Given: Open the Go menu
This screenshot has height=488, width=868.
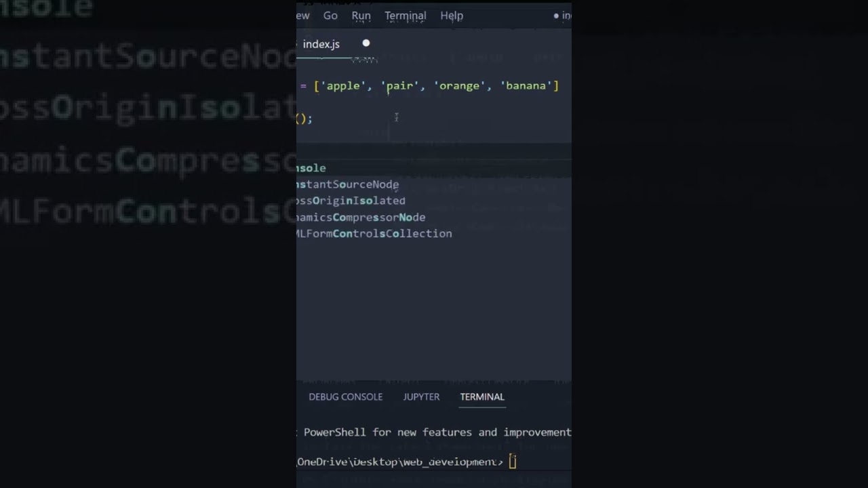Looking at the screenshot, I should (x=330, y=16).
